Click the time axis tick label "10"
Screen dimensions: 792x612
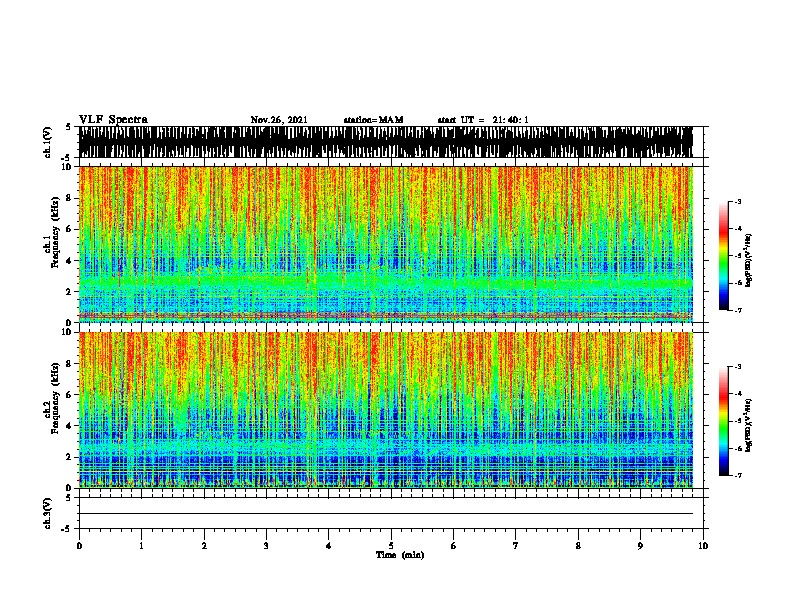(x=703, y=546)
